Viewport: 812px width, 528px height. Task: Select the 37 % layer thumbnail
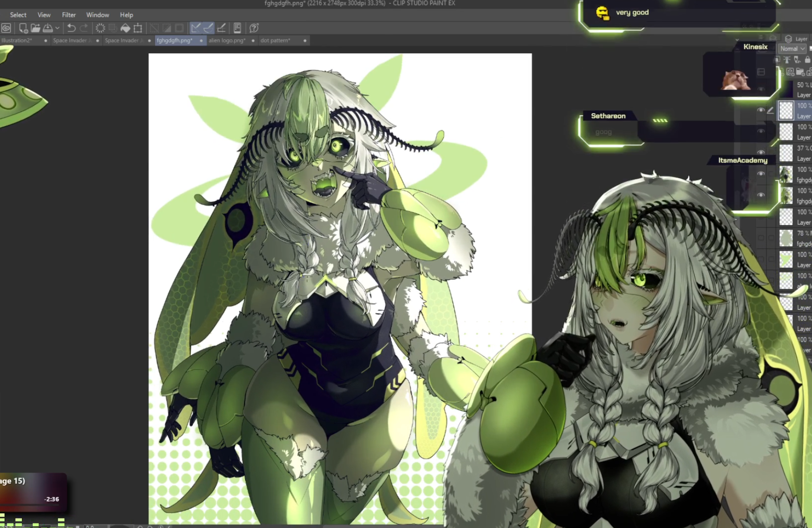pos(786,153)
